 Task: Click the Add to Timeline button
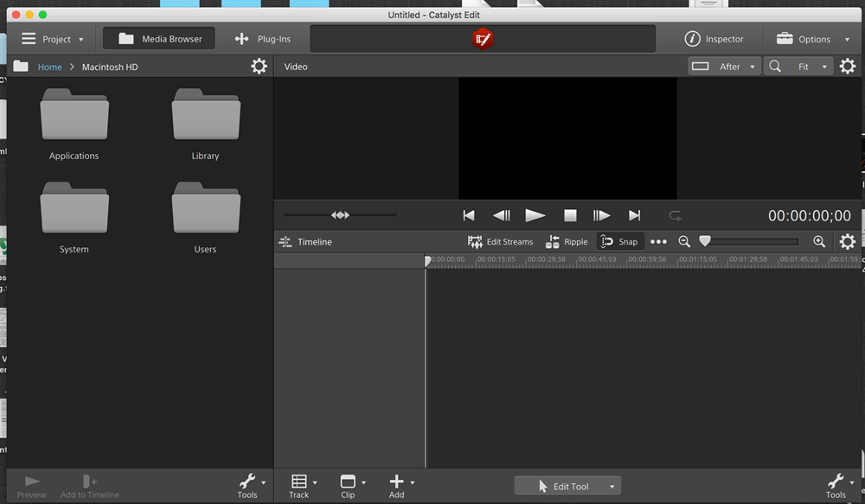[x=89, y=487]
